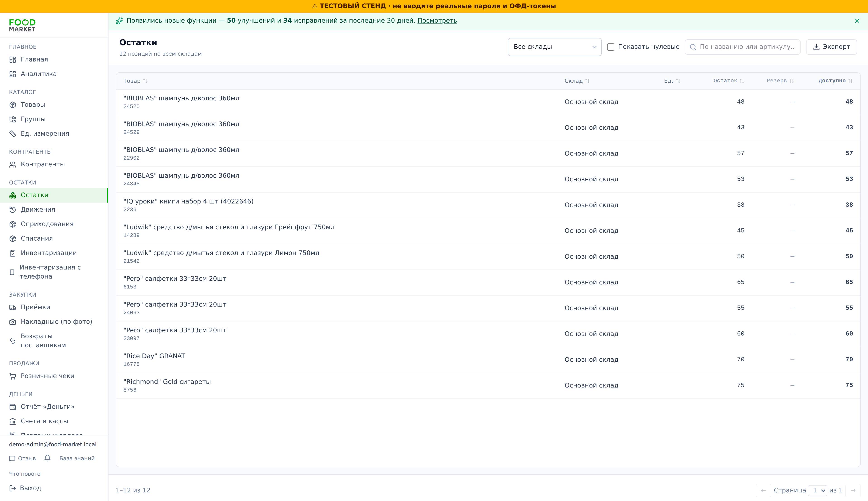Click the Экспорт button
This screenshot has width=868, height=501.
[x=831, y=47]
